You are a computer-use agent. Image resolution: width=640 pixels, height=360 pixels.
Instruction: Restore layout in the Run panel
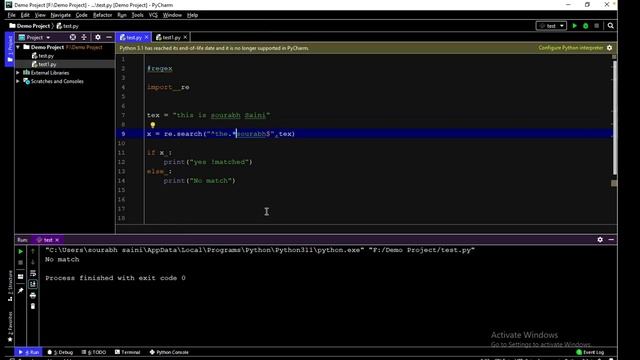click(20, 277)
